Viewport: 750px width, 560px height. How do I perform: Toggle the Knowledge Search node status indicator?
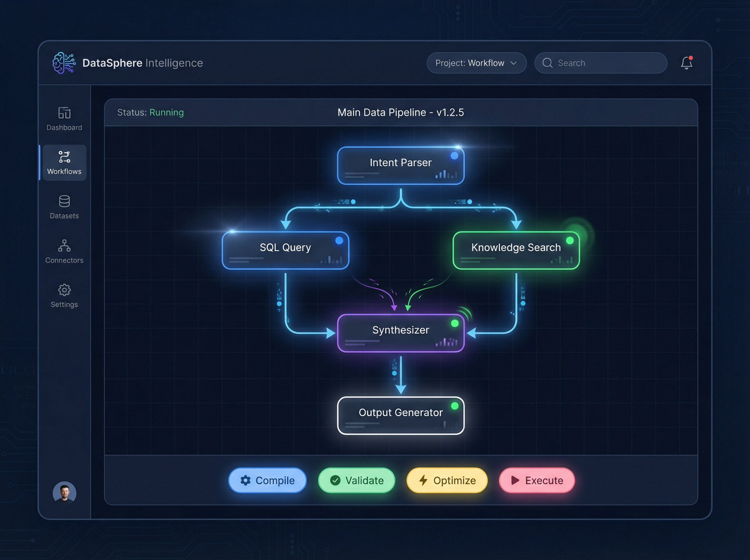[570, 240]
